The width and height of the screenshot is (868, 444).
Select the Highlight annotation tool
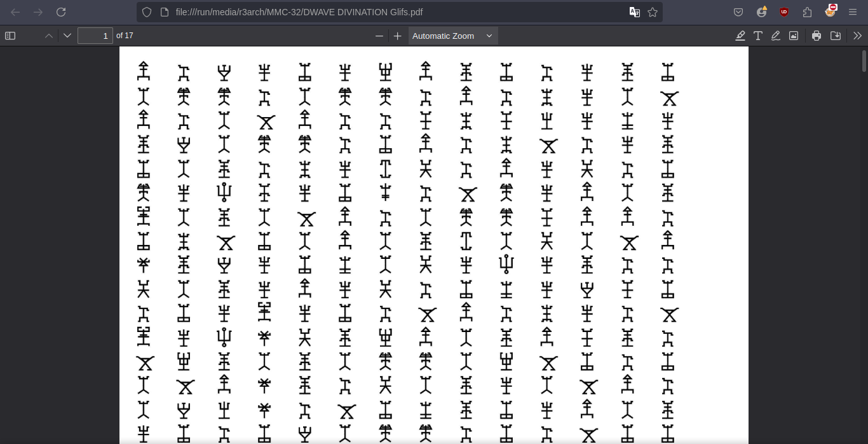coord(740,36)
